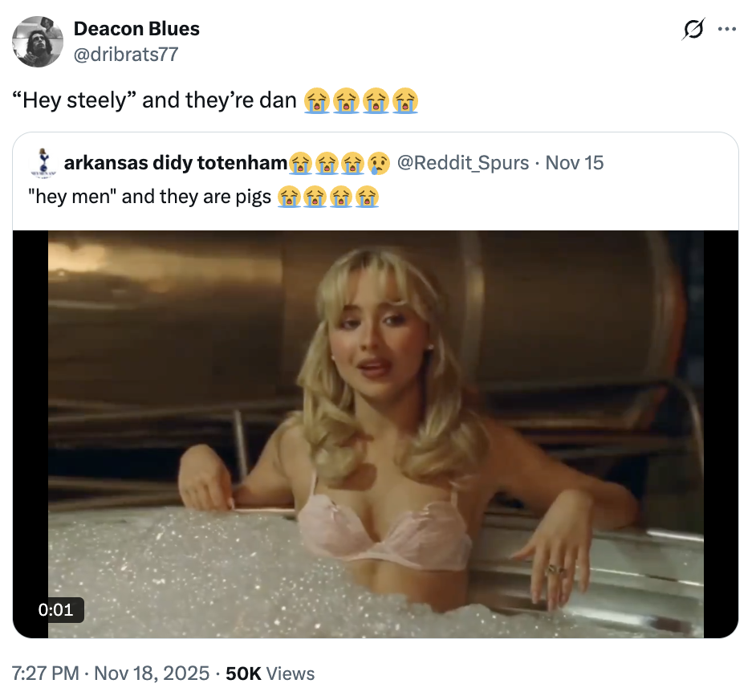Click crying emojis after "they are pigs"
756x700 pixels.
[327, 196]
